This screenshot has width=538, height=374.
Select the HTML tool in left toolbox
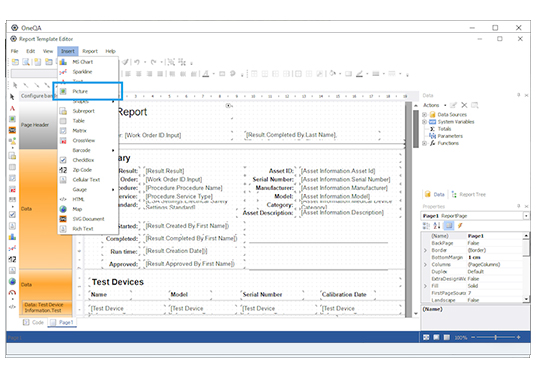(x=12, y=306)
